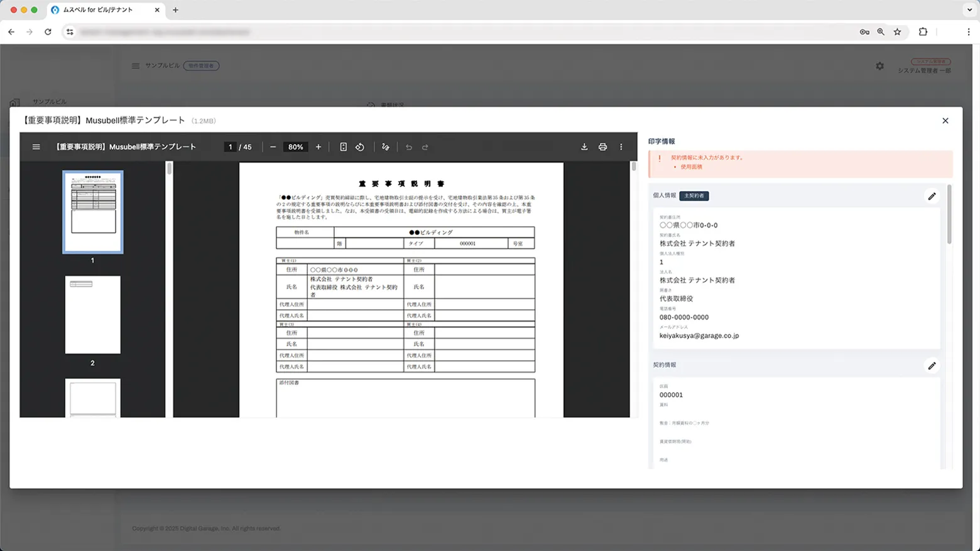Select the draw annotation tool
The width and height of the screenshot is (980, 551).
coord(386,147)
